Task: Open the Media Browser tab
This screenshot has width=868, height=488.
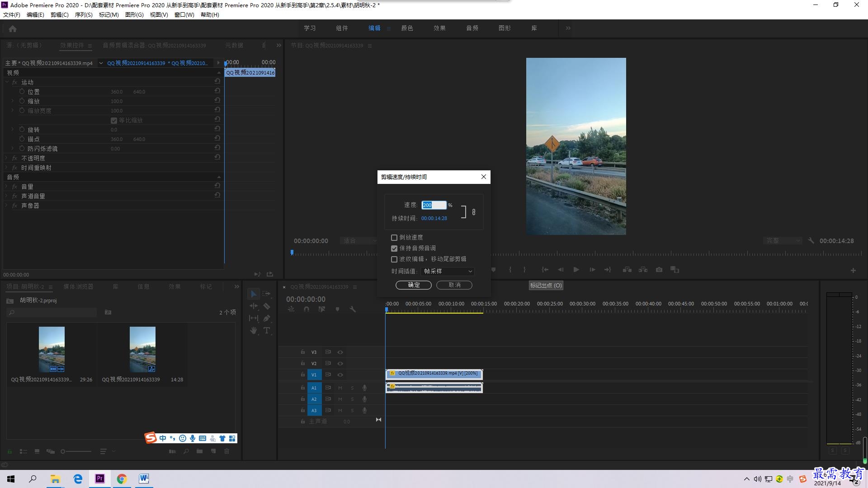Action: coord(78,286)
